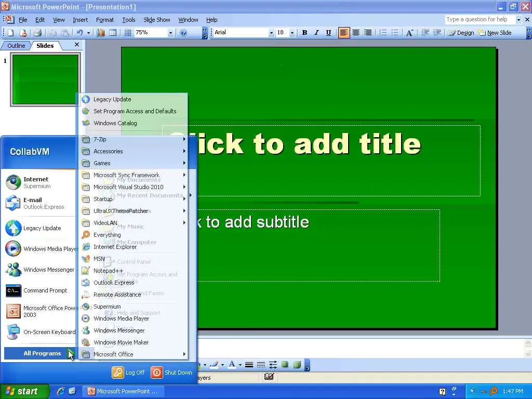The height and width of the screenshot is (399, 532).
Task: Insert a table from the toolbar
Action: (113, 33)
